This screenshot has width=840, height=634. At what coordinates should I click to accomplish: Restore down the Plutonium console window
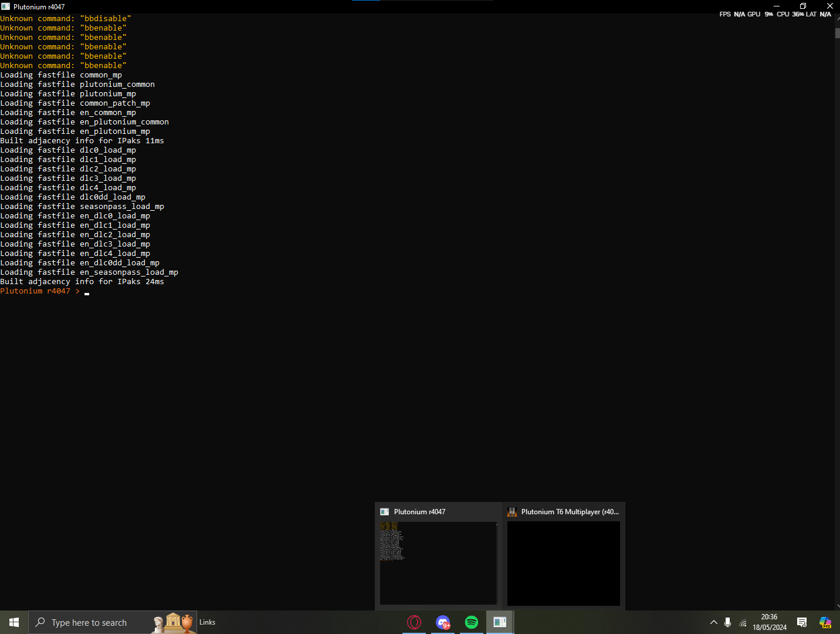point(803,6)
